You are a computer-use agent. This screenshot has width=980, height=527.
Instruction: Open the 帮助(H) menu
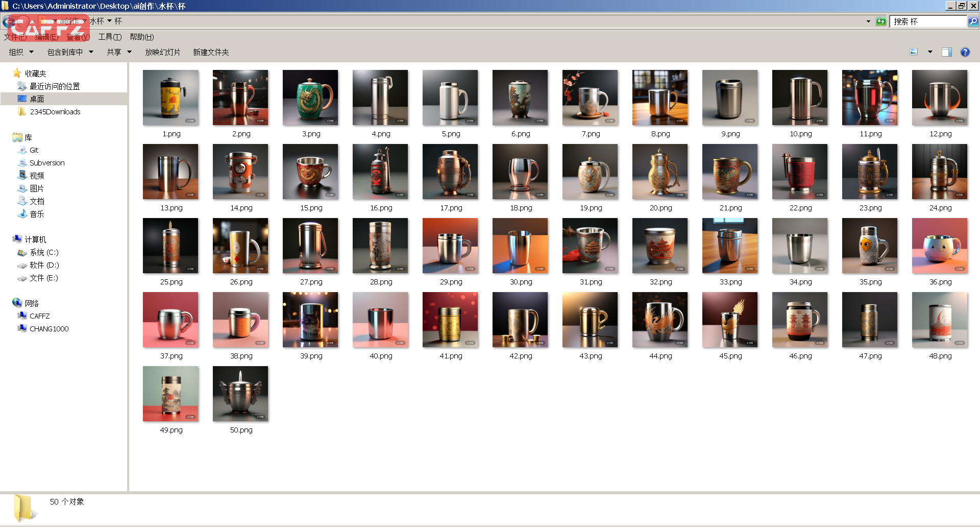141,37
